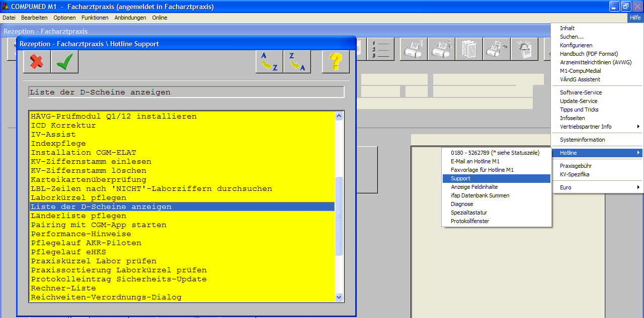Image resolution: width=644 pixels, height=318 pixels.
Task: Select 'Pairing mit CGM-App starten' in the list
Action: [x=182, y=225]
